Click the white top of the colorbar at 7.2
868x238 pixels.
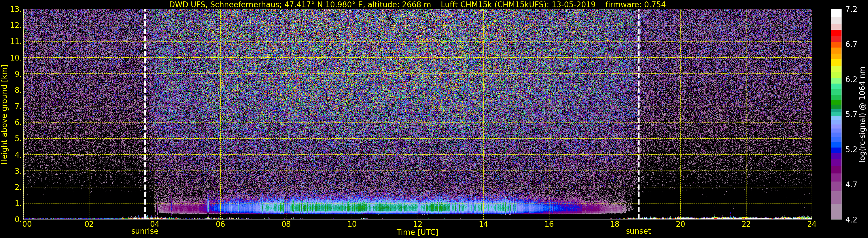pyautogui.click(x=836, y=12)
